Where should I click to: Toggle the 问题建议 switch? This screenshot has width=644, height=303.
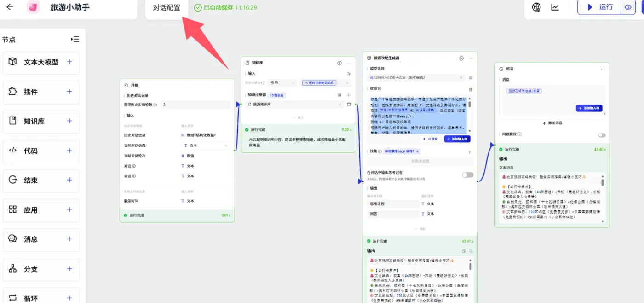coord(602,135)
